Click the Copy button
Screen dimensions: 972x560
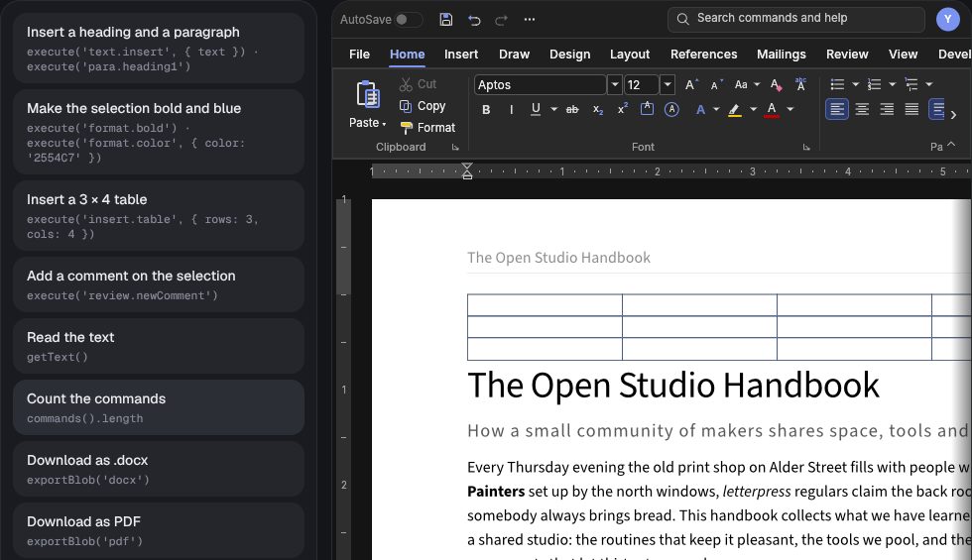coord(423,106)
